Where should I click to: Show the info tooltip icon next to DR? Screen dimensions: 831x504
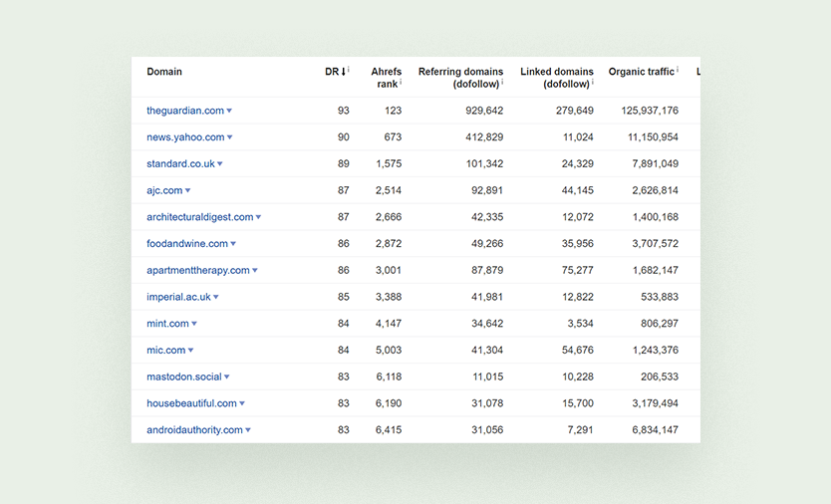tap(349, 70)
